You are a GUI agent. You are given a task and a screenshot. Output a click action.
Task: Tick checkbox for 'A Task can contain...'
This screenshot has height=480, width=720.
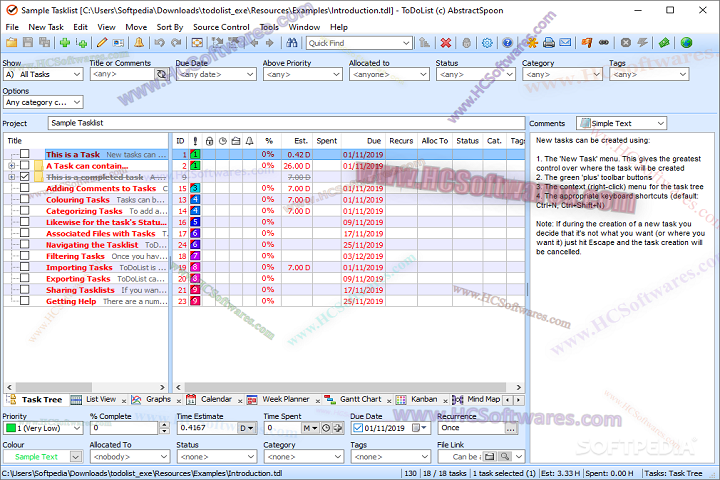25,165
